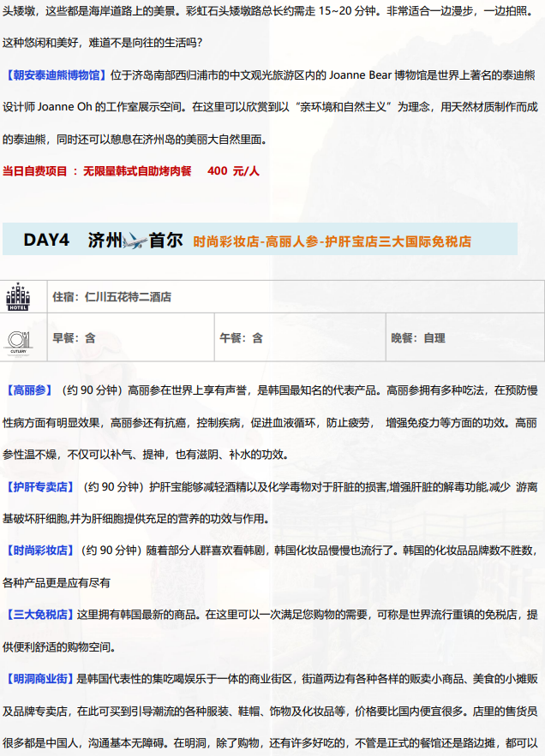
Task: Click 济州 in the DAY4 header
Action: click(105, 241)
